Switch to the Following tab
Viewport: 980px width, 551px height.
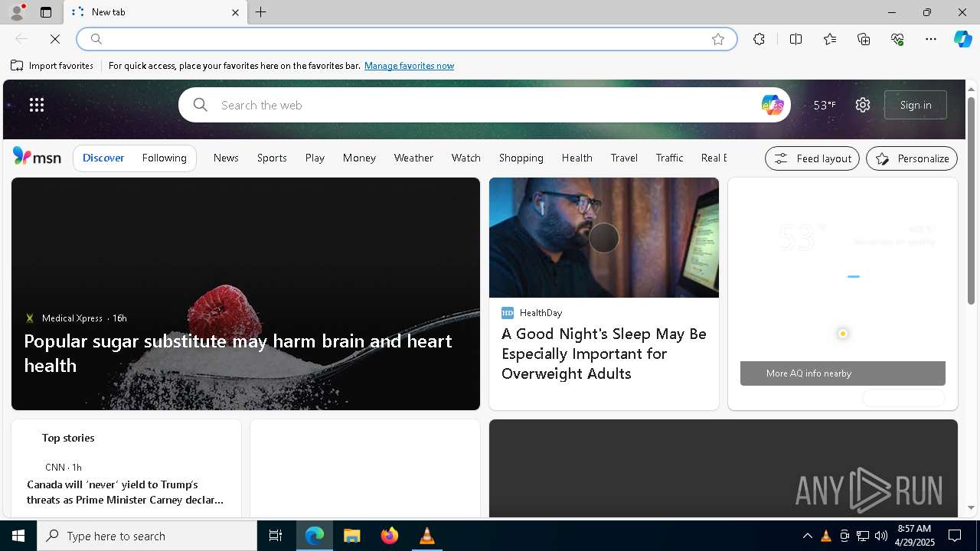pos(164,158)
